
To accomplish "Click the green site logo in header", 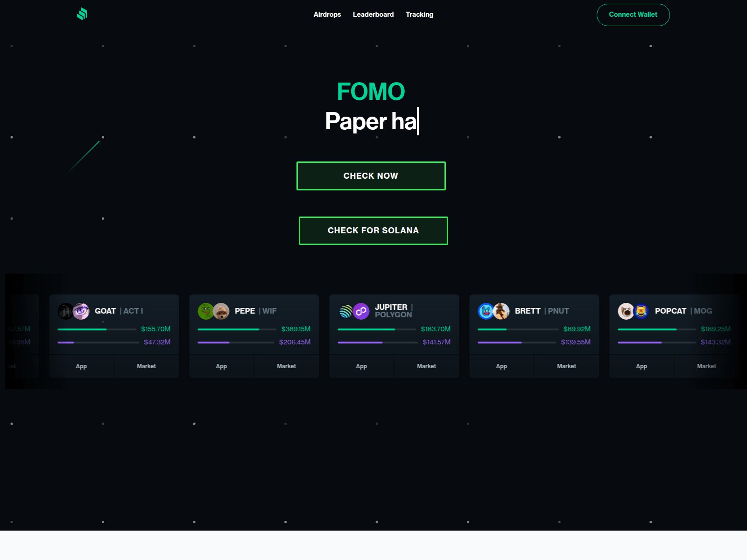I will 82,14.
